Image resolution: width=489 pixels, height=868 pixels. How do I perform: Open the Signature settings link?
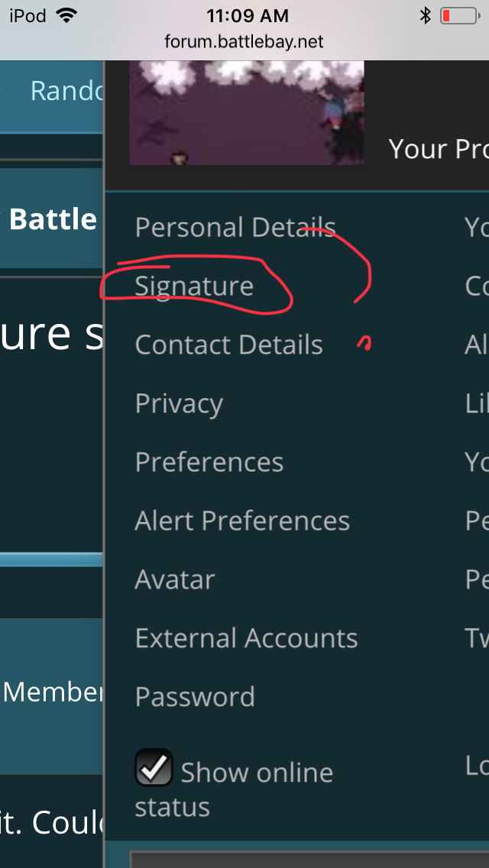[x=194, y=286]
